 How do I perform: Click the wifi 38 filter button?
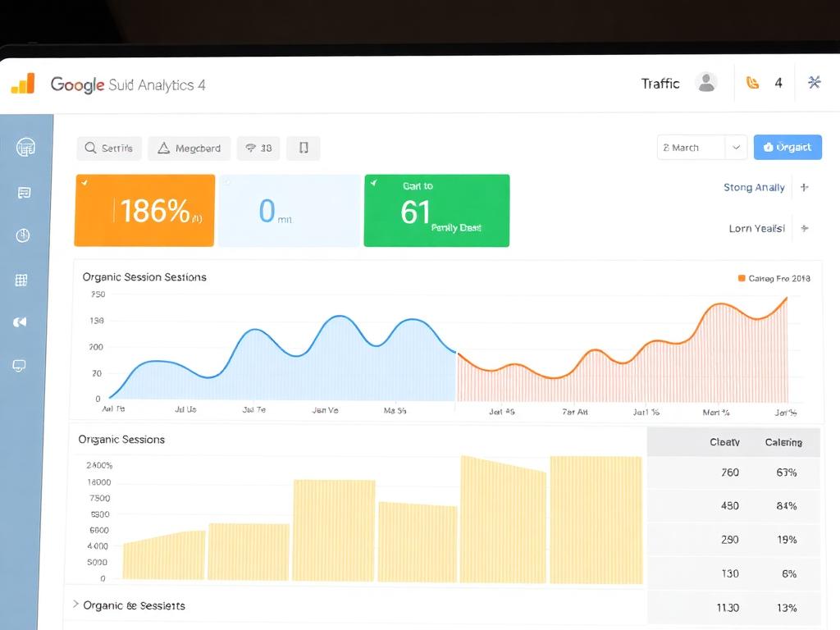pyautogui.click(x=258, y=148)
